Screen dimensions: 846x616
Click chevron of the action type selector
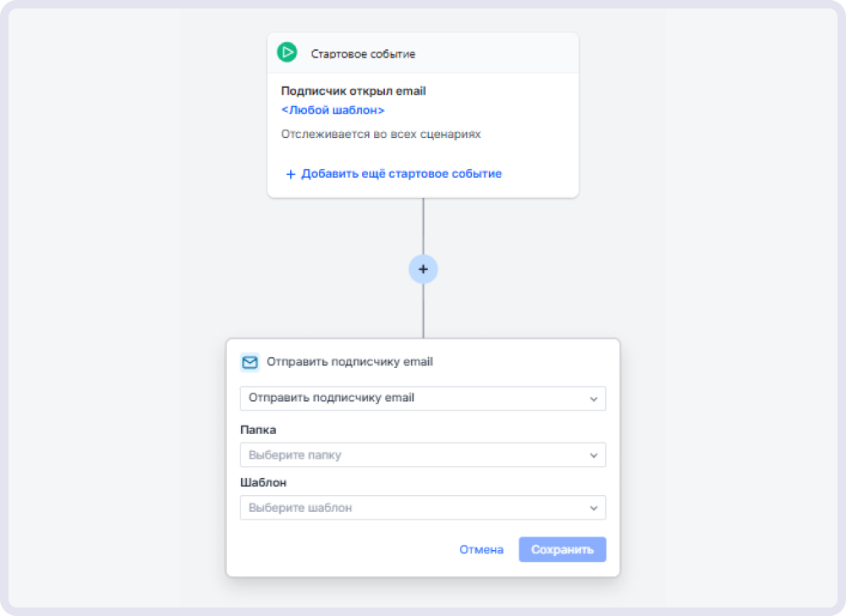[x=594, y=399]
